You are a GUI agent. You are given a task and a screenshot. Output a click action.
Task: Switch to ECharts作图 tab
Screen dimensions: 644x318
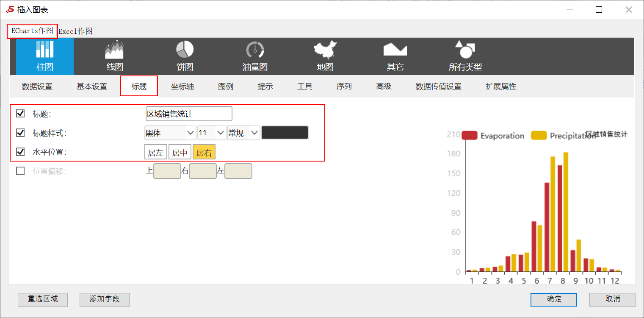(32, 31)
